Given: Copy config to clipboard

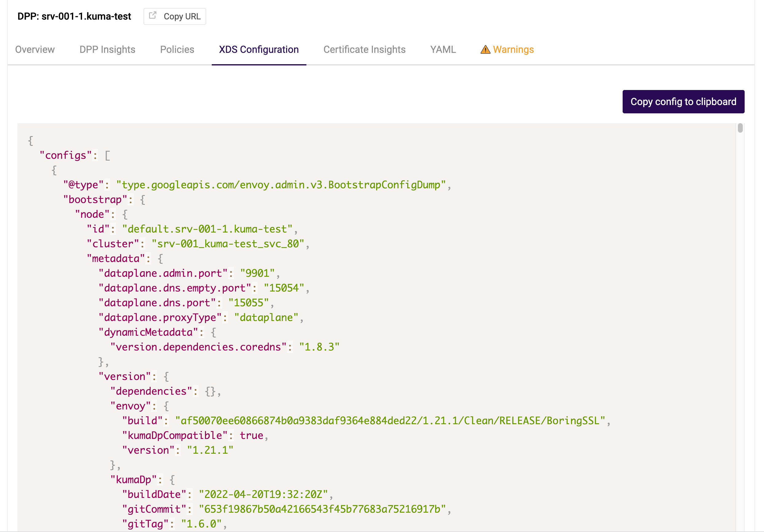Looking at the screenshot, I should [x=683, y=101].
